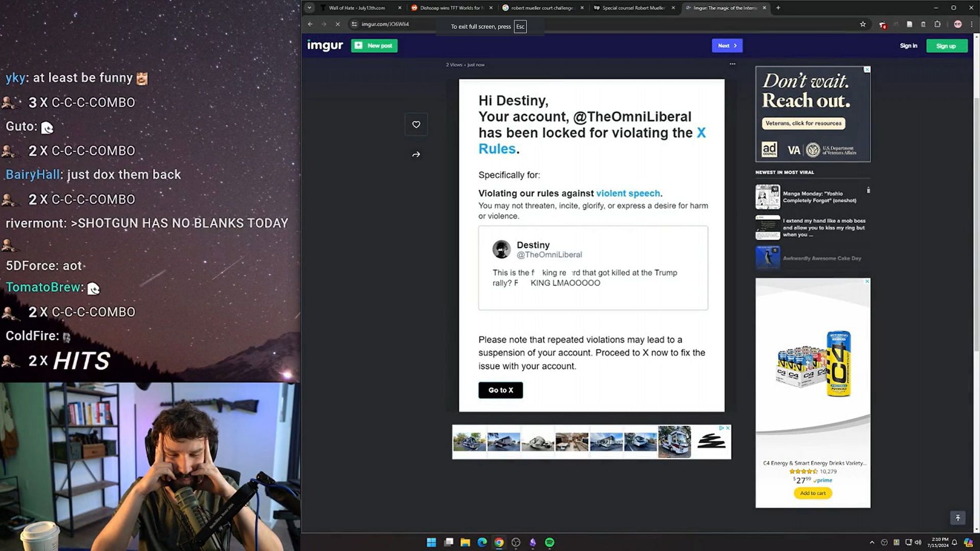Open Chrome tab search dropdown

pos(309,8)
